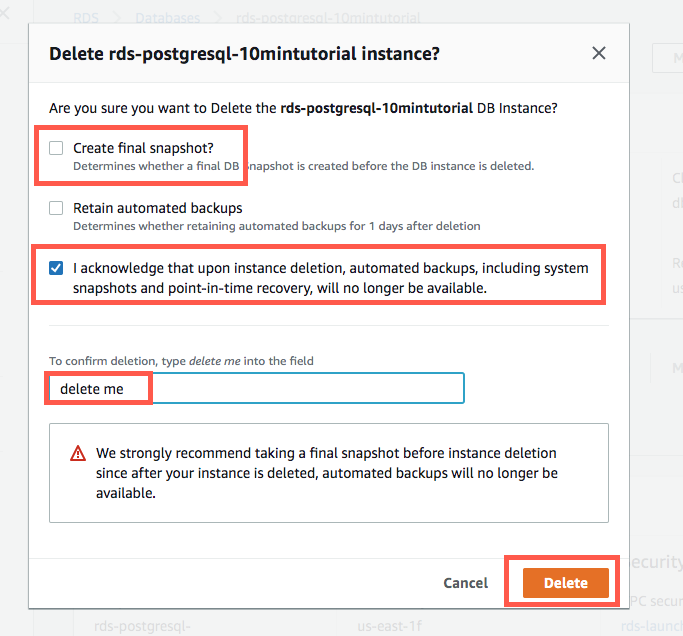Tick the Retain automated backups checkbox

pyautogui.click(x=57, y=209)
